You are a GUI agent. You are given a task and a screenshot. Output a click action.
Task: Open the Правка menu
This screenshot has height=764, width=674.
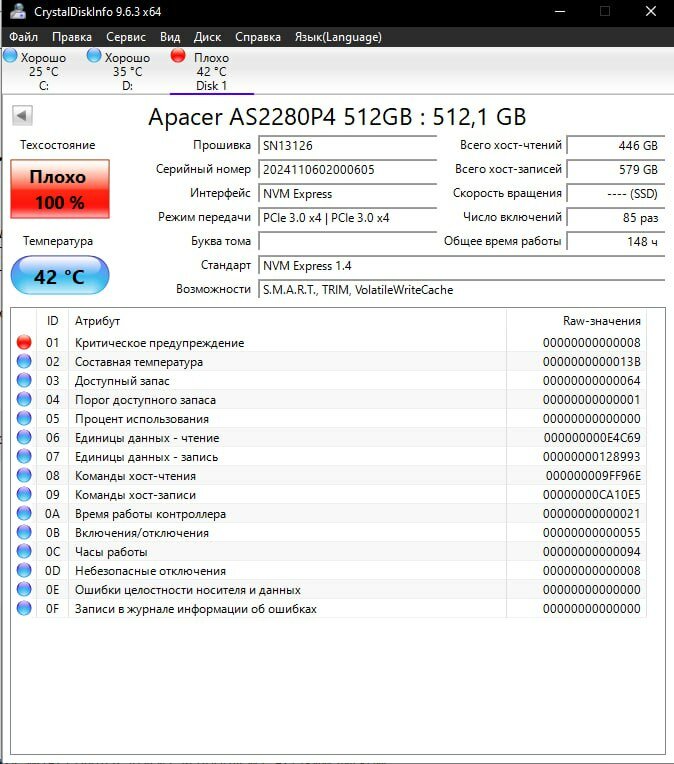pyautogui.click(x=72, y=37)
